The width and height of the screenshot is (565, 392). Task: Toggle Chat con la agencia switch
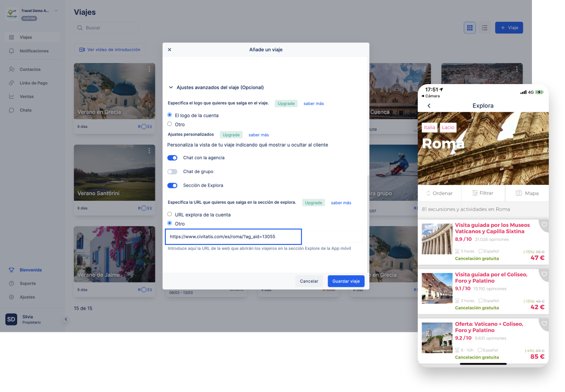(x=172, y=158)
